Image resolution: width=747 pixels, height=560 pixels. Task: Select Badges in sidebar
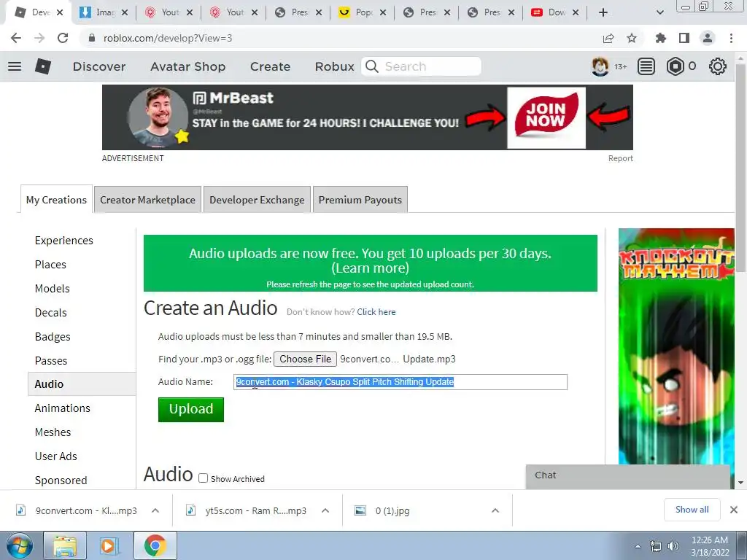[x=53, y=337]
